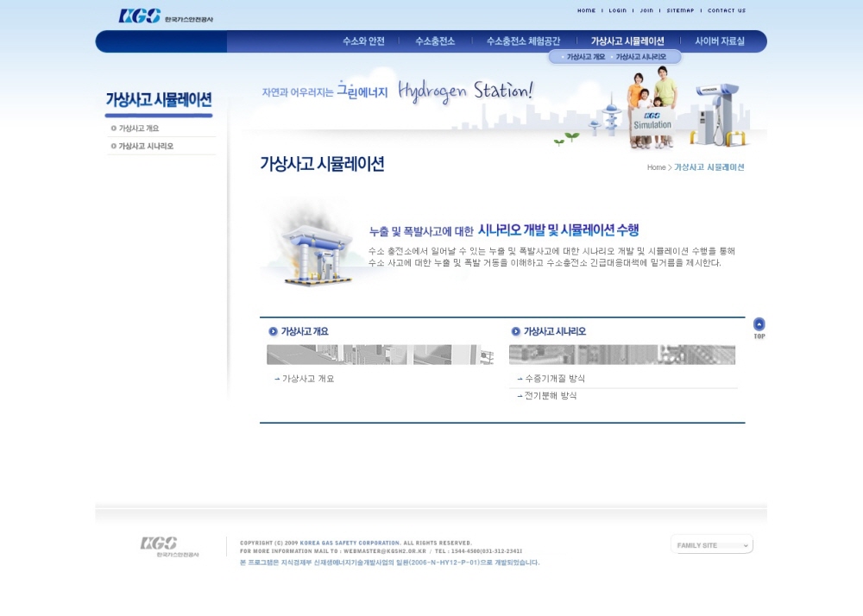Viewport: 863px width, 616px height.
Task: Click the Sitemap link in the header
Action: click(x=680, y=11)
